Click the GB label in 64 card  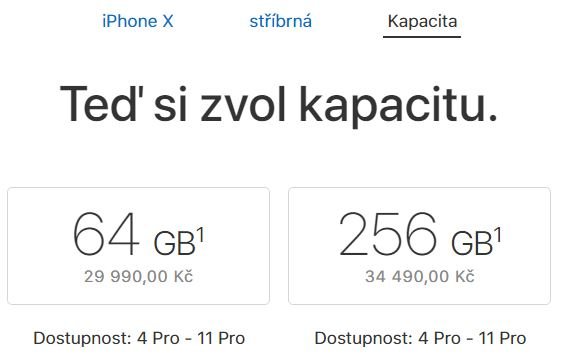pyautogui.click(x=175, y=244)
